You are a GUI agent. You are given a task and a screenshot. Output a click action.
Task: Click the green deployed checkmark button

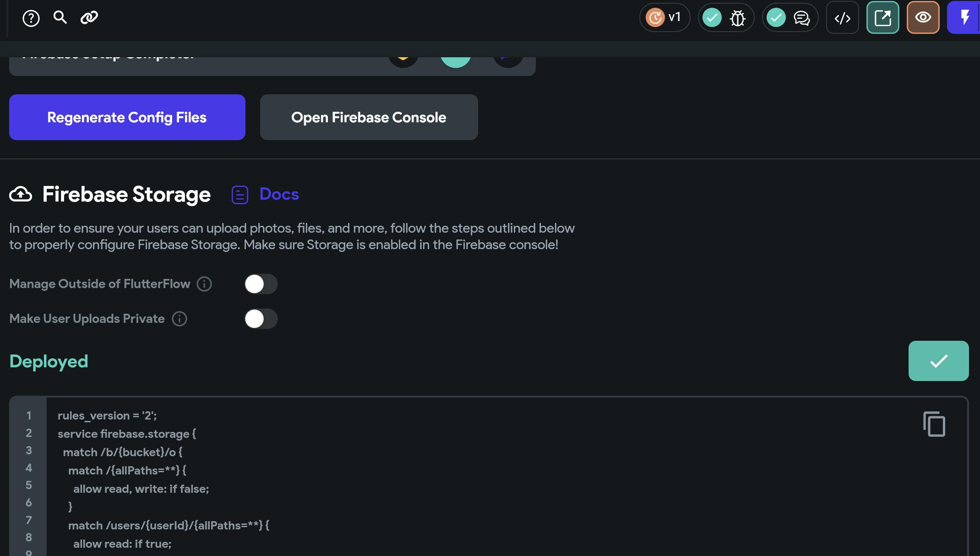[938, 361]
